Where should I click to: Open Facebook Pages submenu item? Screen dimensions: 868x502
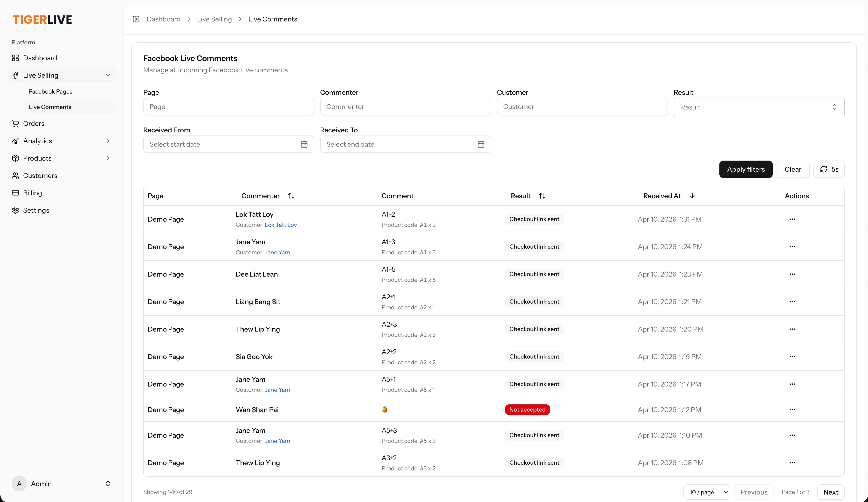(x=50, y=91)
